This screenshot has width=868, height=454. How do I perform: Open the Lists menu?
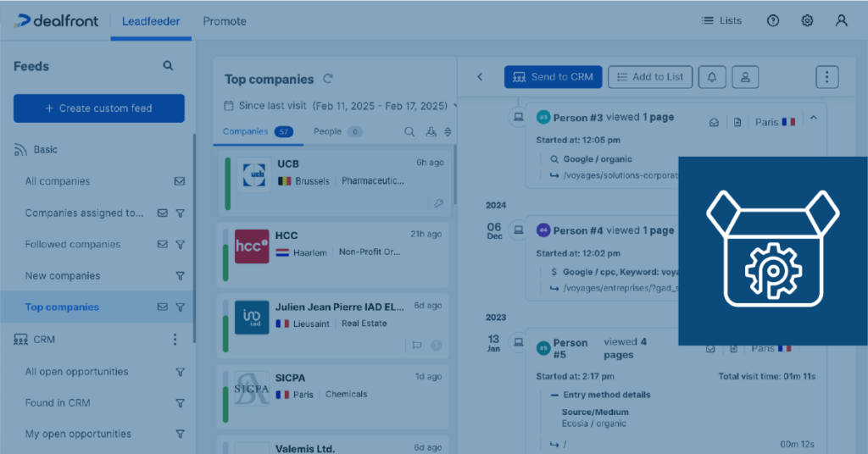pyautogui.click(x=721, y=20)
